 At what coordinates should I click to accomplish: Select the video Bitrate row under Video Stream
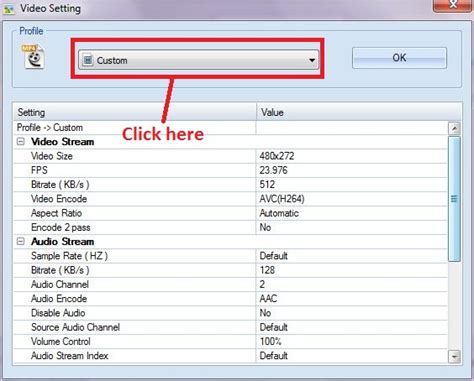pos(231,185)
